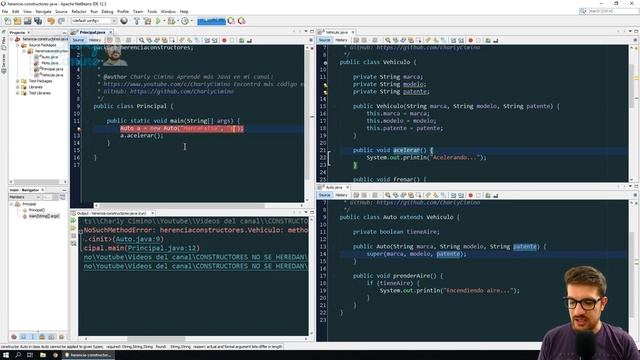Viewport: 640px width, 360px height.
Task: Toggle Source view in Vehiculo.java editor
Action: (x=324, y=40)
